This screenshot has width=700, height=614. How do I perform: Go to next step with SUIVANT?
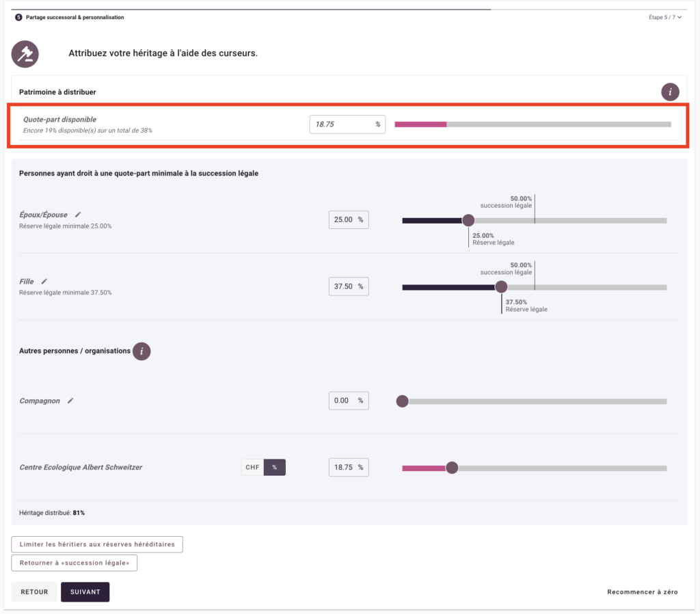85,592
